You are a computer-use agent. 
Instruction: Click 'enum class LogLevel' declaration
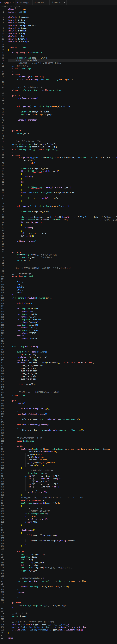coord(22,276)
